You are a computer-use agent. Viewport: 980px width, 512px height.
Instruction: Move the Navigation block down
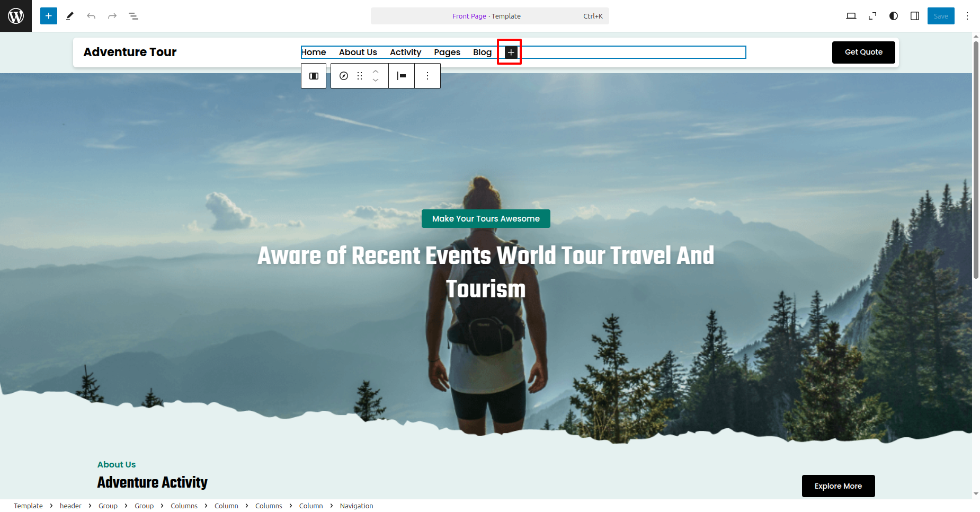click(x=376, y=81)
